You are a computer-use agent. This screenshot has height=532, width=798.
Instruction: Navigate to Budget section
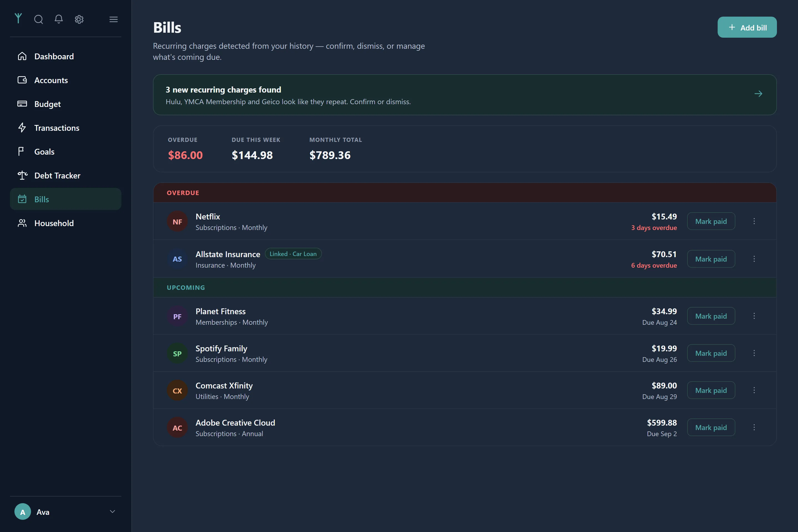[x=65, y=104]
